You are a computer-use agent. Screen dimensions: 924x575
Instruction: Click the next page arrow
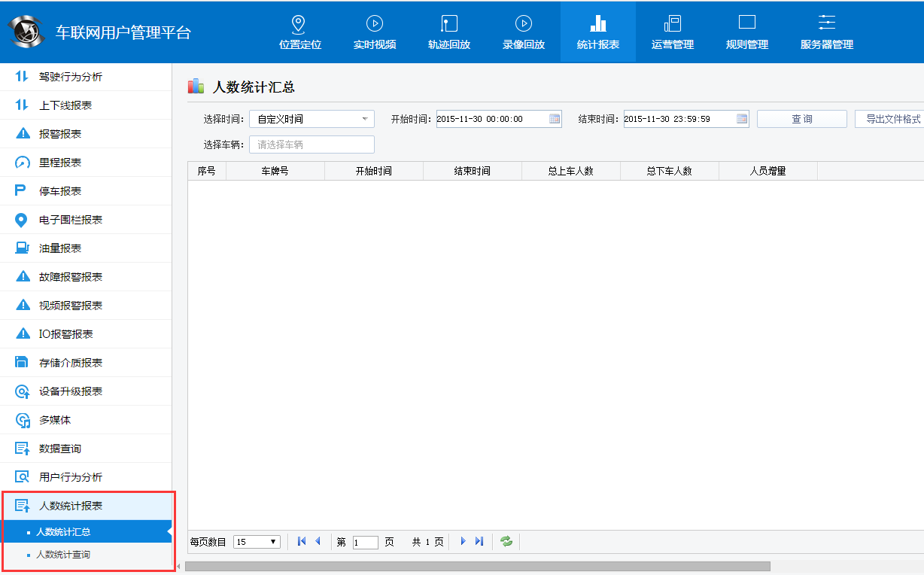pos(463,541)
